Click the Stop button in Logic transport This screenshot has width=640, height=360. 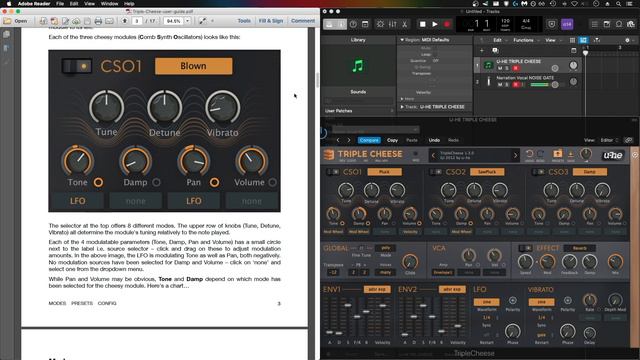tap(422, 24)
